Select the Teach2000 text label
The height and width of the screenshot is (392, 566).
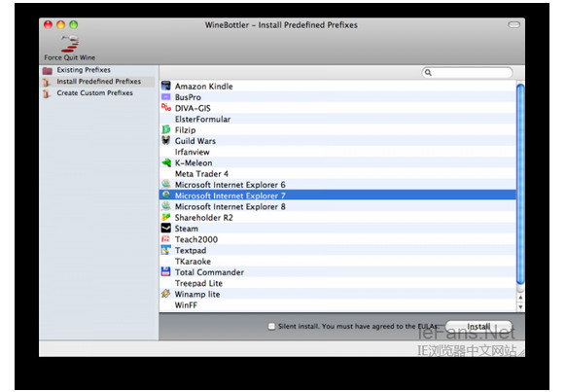(x=196, y=239)
